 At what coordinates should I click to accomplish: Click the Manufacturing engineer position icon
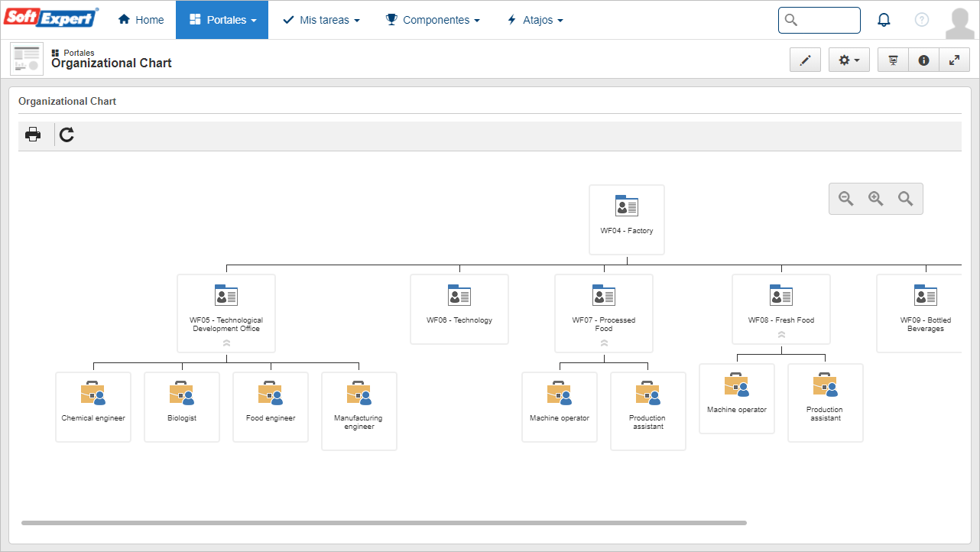pos(359,393)
